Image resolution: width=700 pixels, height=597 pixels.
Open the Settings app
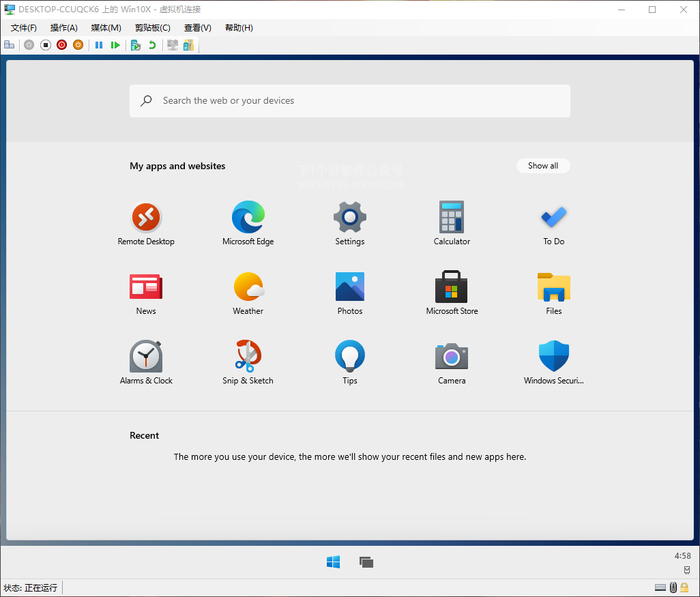(x=350, y=223)
